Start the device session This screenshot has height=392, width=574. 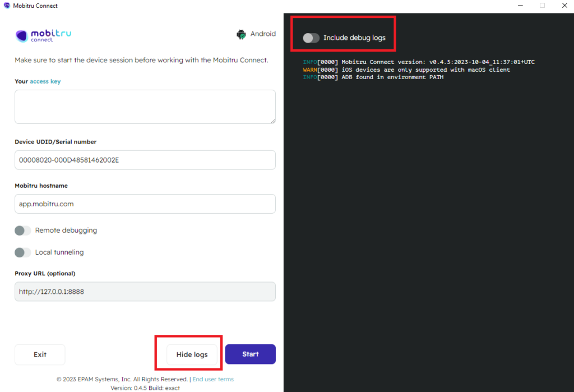click(x=250, y=354)
